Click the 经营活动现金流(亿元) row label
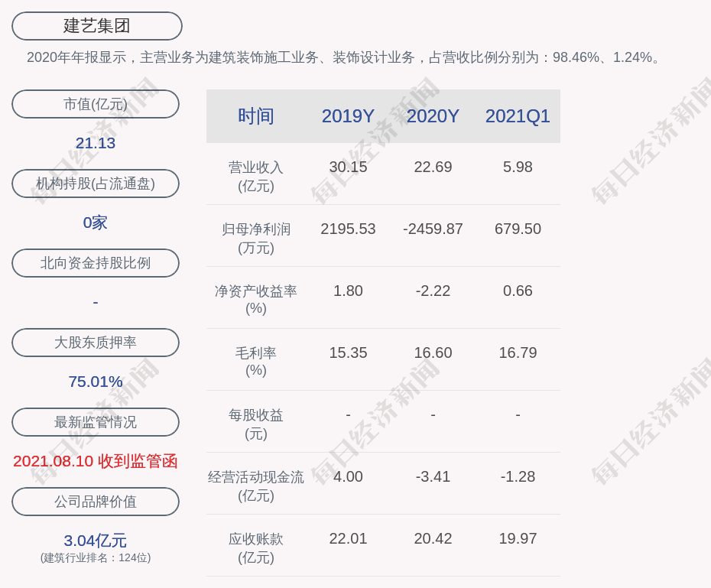Viewport: 711px width, 588px height. (x=256, y=486)
